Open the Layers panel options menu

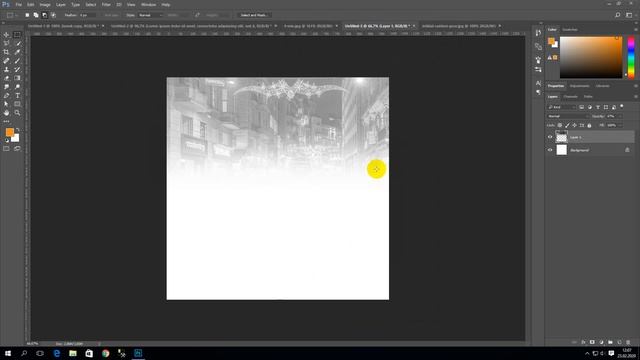[636, 97]
